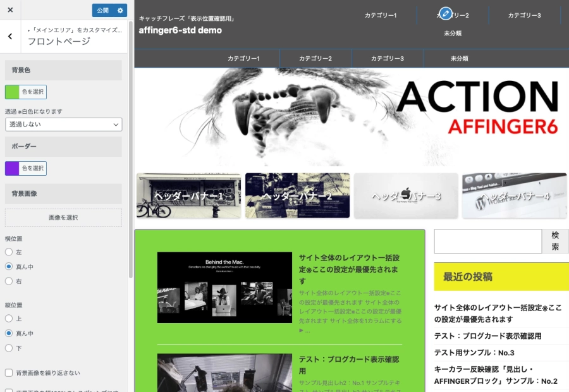
Task: Open sidebar recent post サイト全体のレイアウト一括設定
Action: pyautogui.click(x=498, y=313)
